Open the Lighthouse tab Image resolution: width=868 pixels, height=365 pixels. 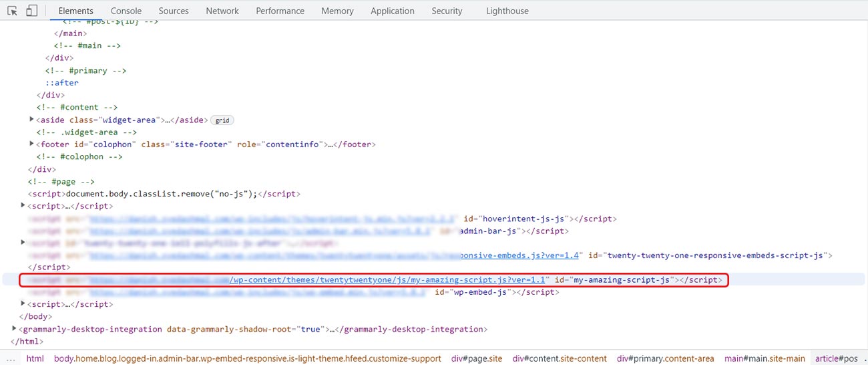pos(507,11)
